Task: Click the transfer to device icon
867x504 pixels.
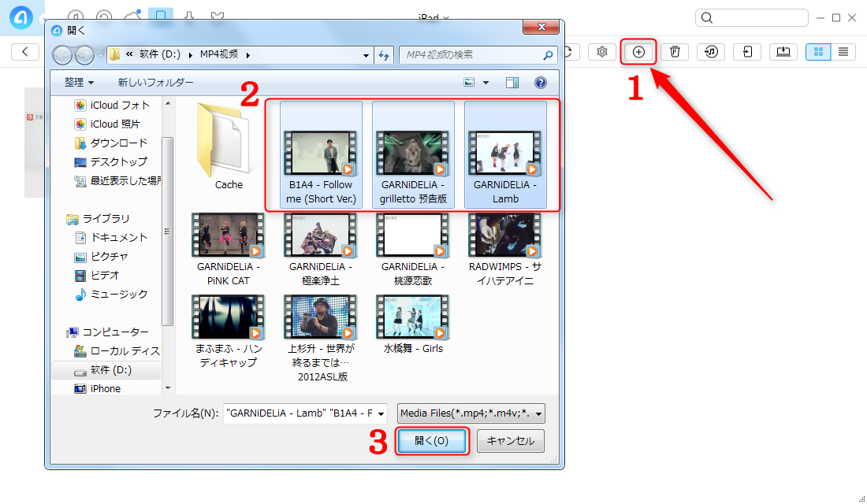Action: tap(747, 52)
